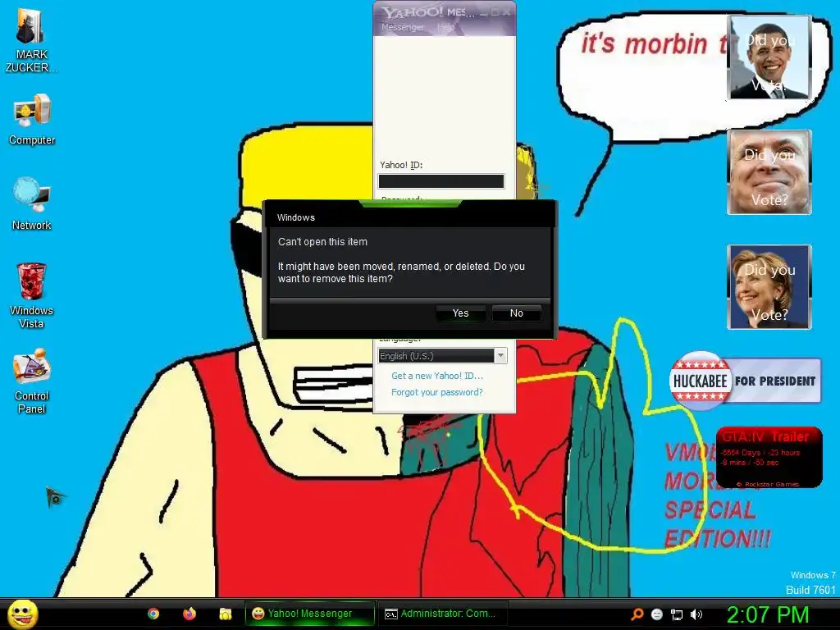Image resolution: width=840 pixels, height=630 pixels.
Task: Click the 'Get a new Yahoo! ID...' link
Action: tap(436, 376)
